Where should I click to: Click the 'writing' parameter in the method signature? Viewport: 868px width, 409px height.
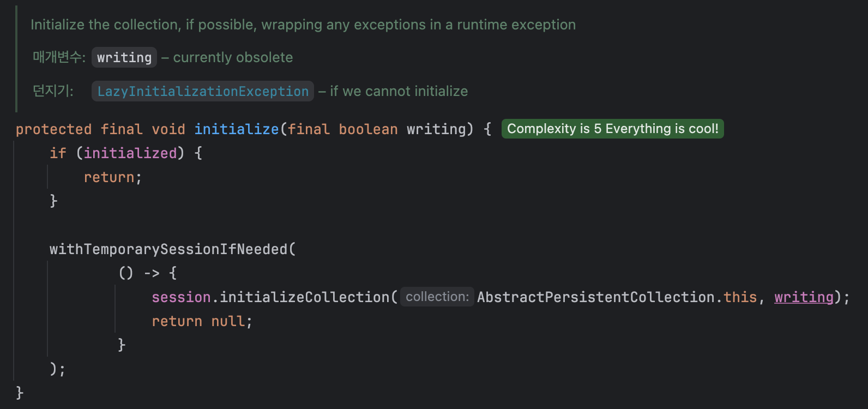(x=436, y=129)
